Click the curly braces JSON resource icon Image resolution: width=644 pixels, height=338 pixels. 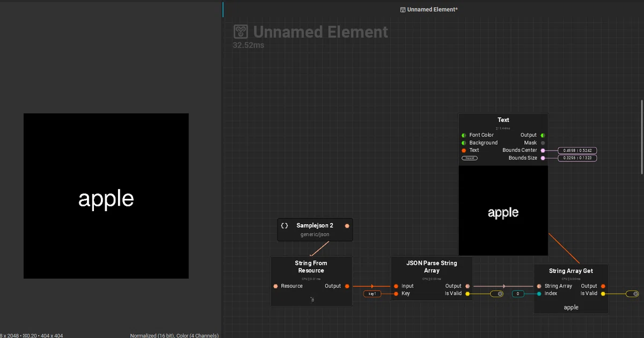point(284,226)
